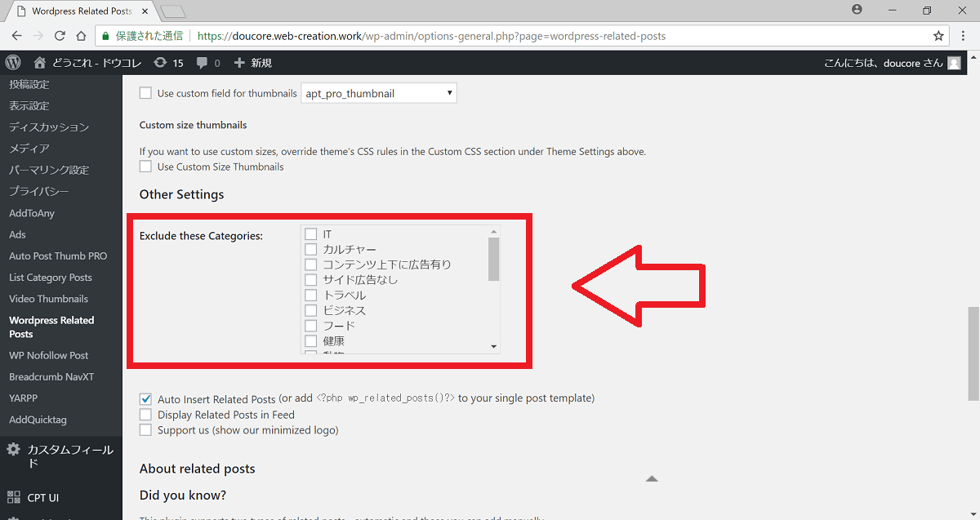The height and width of the screenshot is (520, 980).
Task: Check the フード category box
Action: 310,326
